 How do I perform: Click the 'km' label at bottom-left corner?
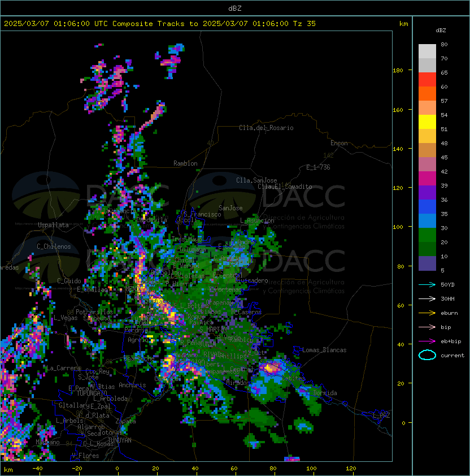tap(8, 470)
